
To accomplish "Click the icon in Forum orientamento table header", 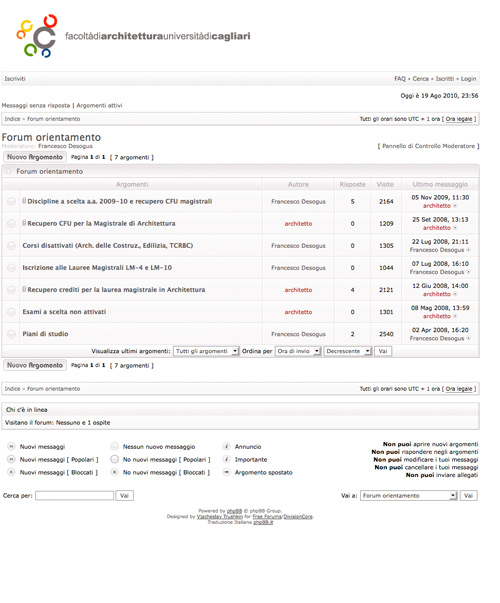I will click(x=8, y=172).
